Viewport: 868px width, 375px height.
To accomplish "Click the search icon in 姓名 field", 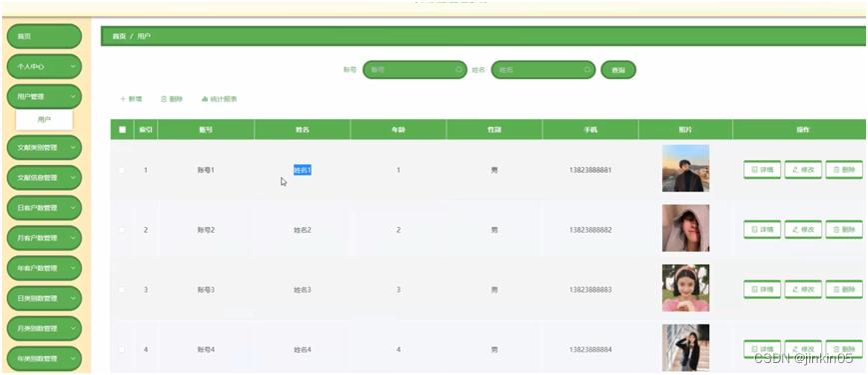I will coord(586,70).
